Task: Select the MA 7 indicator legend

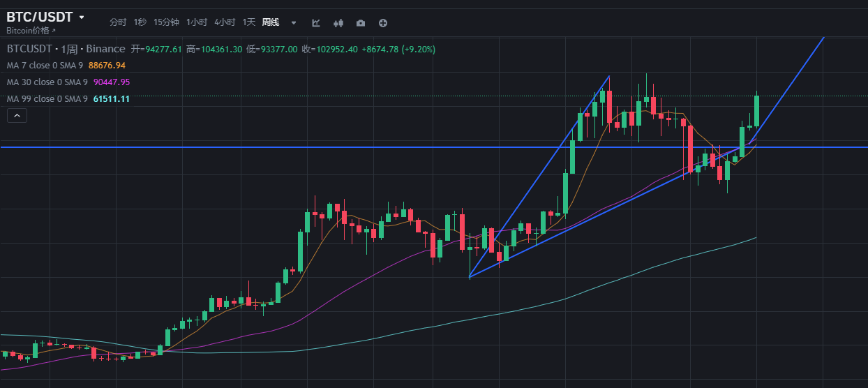Action: [x=45, y=66]
